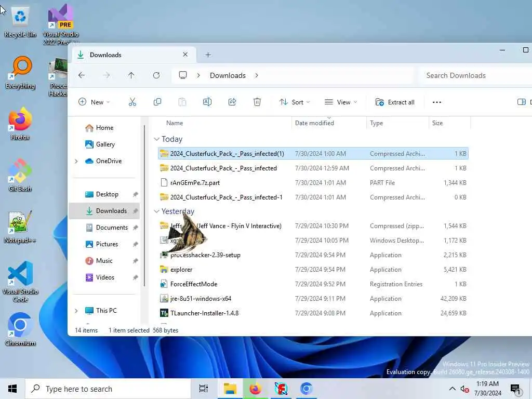Open Home in navigation pane

[105, 128]
